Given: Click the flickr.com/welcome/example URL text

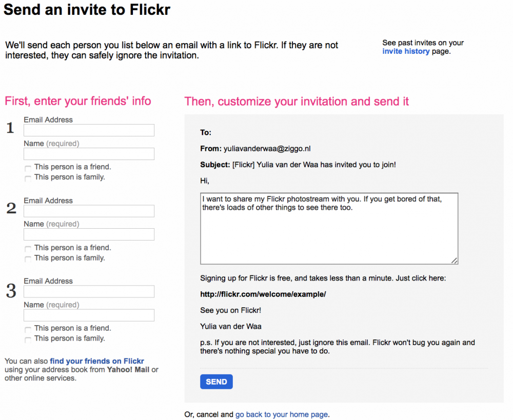Looking at the screenshot, I should coord(263,294).
